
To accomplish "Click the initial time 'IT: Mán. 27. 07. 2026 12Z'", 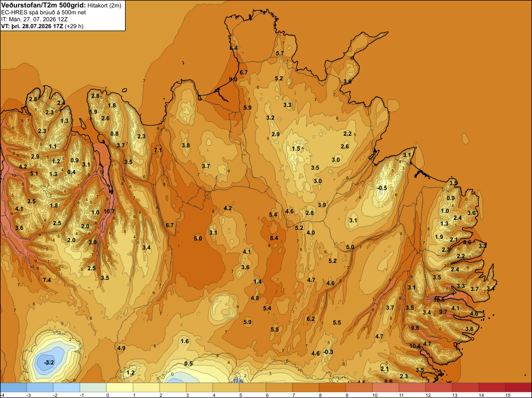I will coord(34,19).
